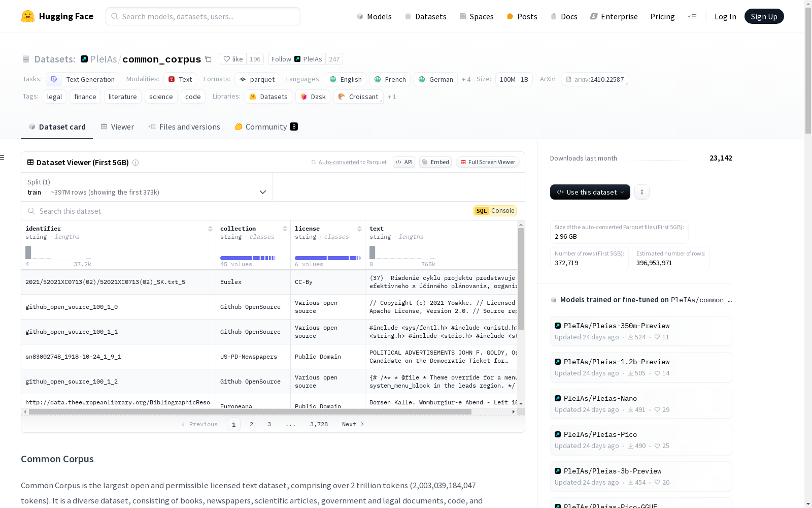Click the Log In link
This screenshot has width=812, height=508.
[x=725, y=16]
